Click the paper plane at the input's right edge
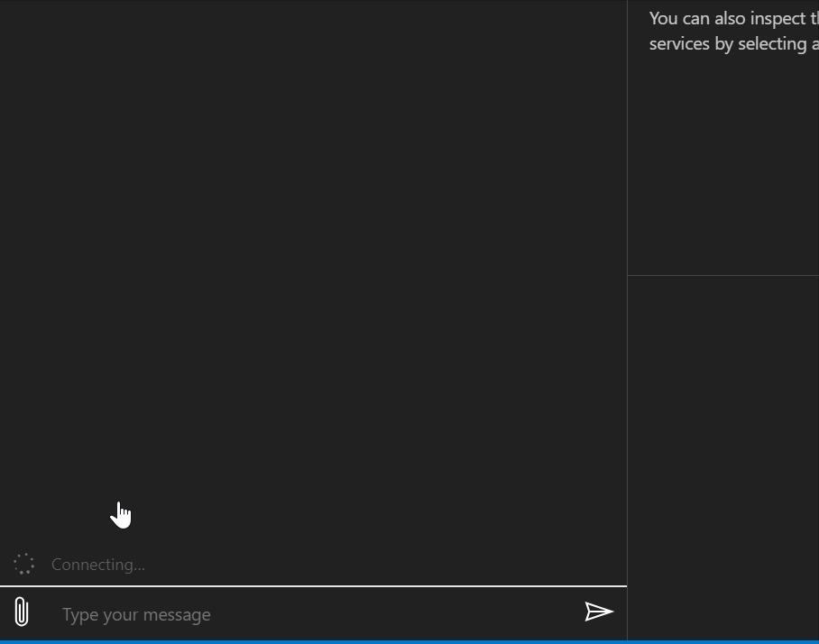 (598, 612)
